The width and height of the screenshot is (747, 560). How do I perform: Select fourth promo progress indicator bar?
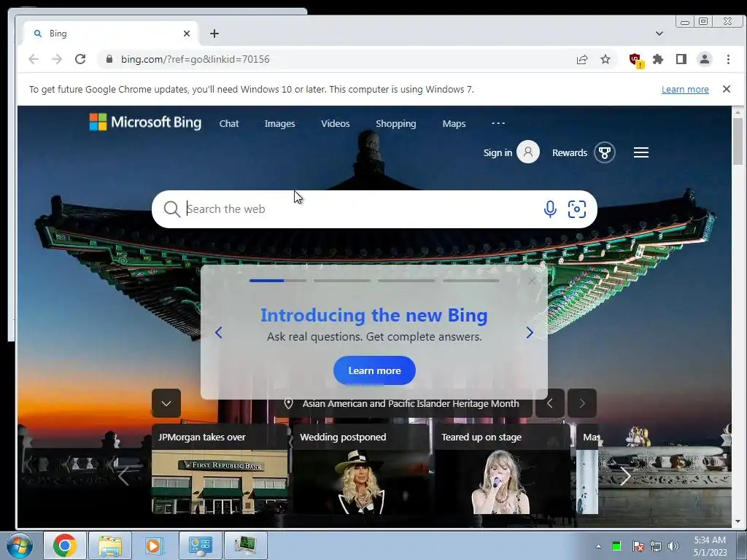[x=471, y=281]
